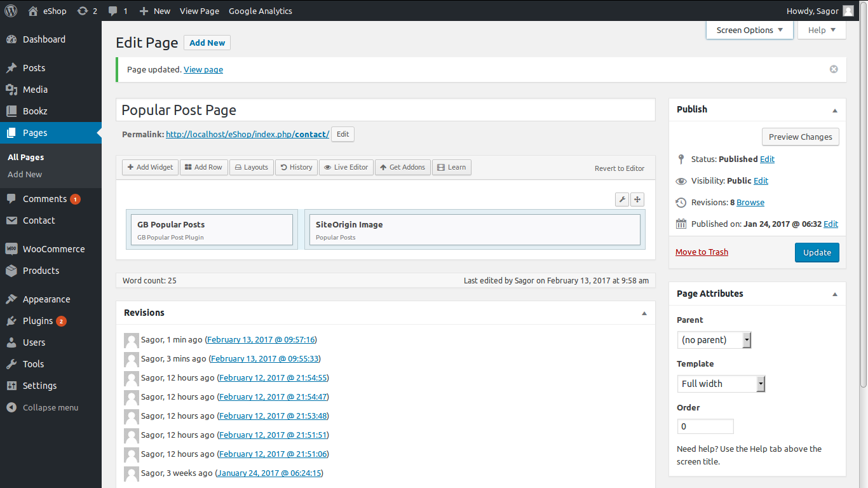Open the Parent page dropdown
Image resolution: width=868 pixels, height=488 pixels.
(x=714, y=340)
